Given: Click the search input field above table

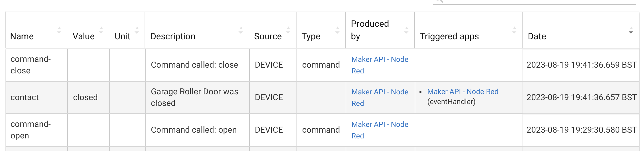Looking at the screenshot, I should tap(539, 2).
